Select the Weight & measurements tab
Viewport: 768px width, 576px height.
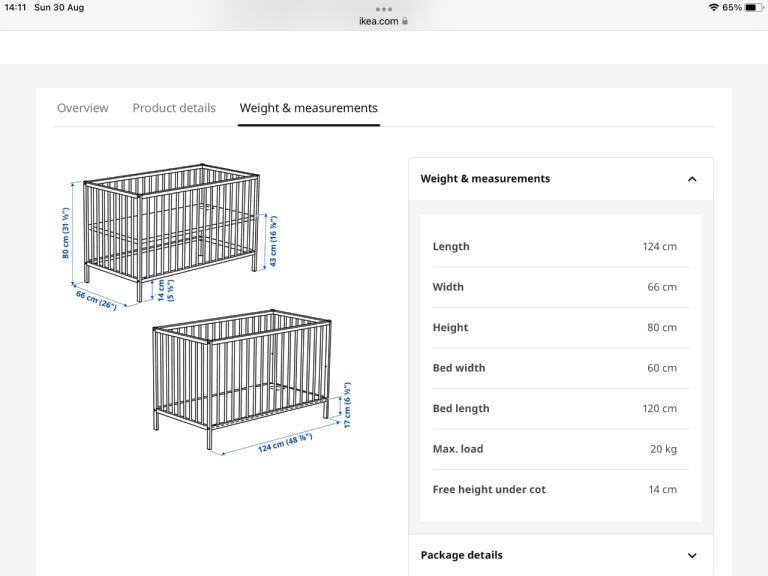point(309,108)
